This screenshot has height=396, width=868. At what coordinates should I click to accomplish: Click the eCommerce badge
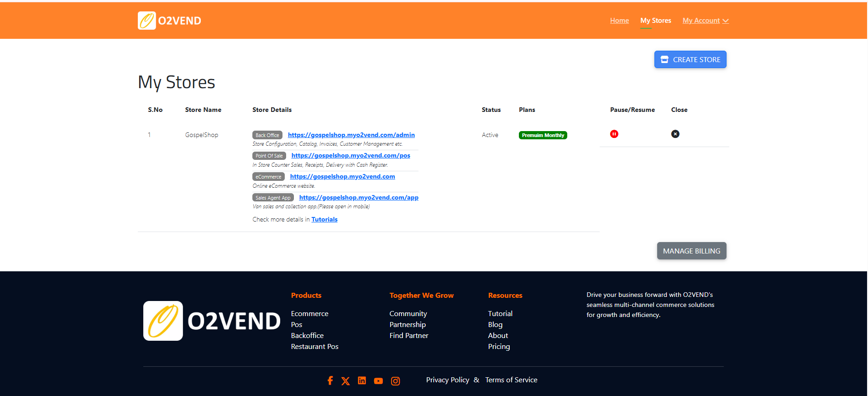[x=268, y=177]
